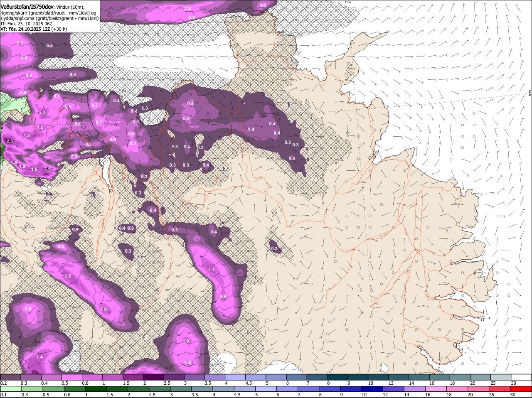Click the white snow legend swatch after 30
This screenshot has width=532, height=398.
(522, 377)
